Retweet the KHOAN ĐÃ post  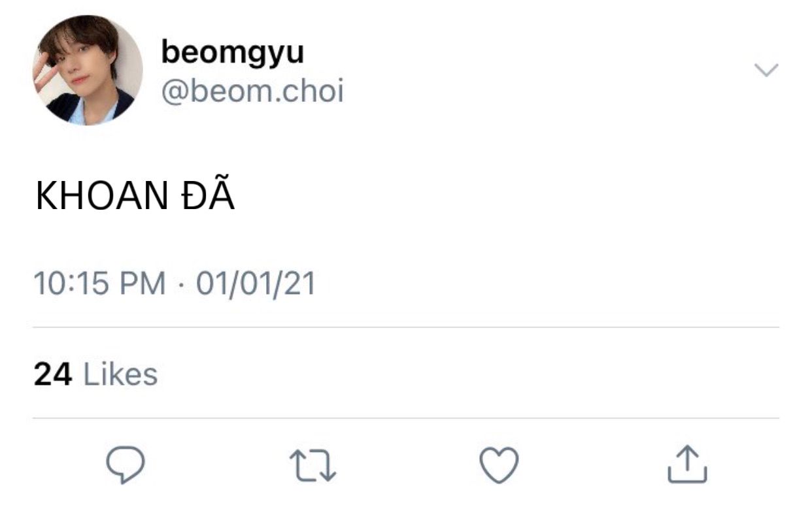click(x=313, y=464)
